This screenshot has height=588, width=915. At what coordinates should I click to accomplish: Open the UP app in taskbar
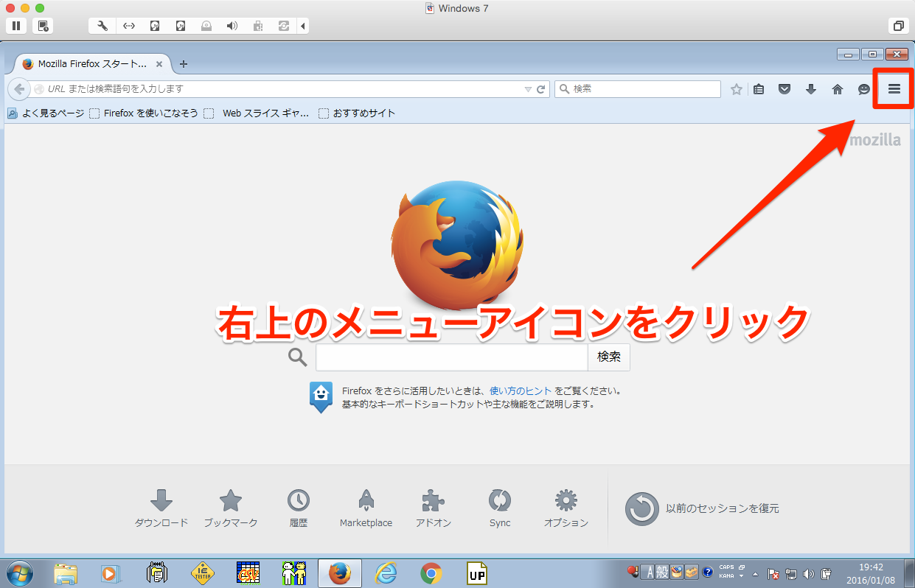tap(477, 573)
